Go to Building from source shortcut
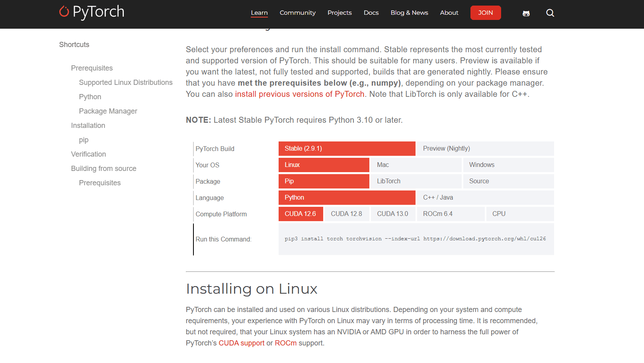The width and height of the screenshot is (644, 363). pos(103,169)
